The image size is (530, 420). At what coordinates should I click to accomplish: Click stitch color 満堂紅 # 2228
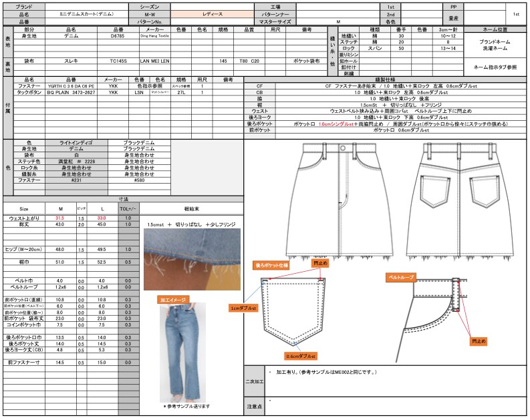76,162
